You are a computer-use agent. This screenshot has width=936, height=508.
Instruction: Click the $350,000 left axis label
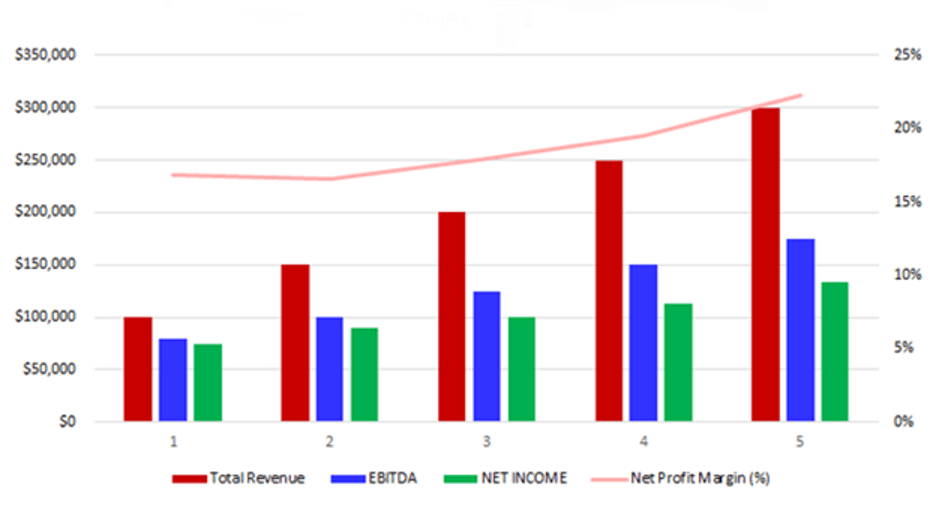[x=46, y=55]
